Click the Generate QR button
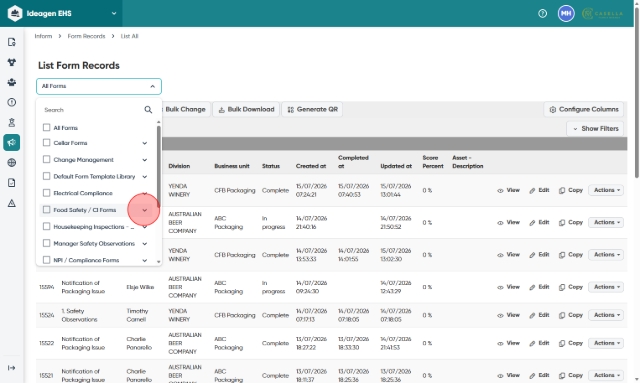640x383 pixels. pyautogui.click(x=312, y=109)
